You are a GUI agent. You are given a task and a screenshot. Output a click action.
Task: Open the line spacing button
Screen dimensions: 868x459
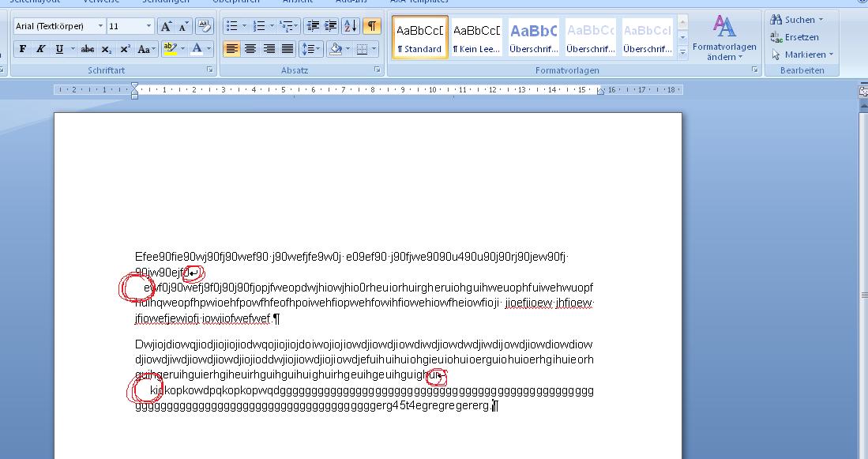pos(310,49)
